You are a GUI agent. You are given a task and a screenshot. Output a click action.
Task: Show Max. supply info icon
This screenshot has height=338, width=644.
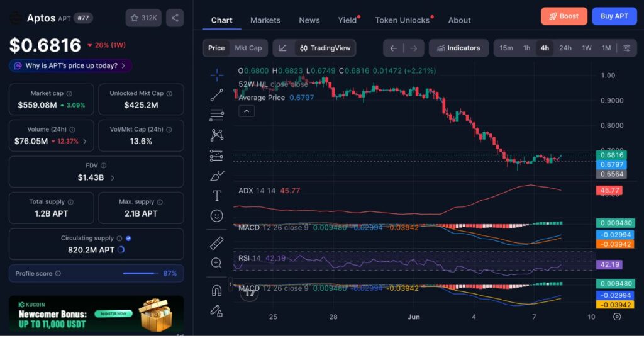[160, 202]
